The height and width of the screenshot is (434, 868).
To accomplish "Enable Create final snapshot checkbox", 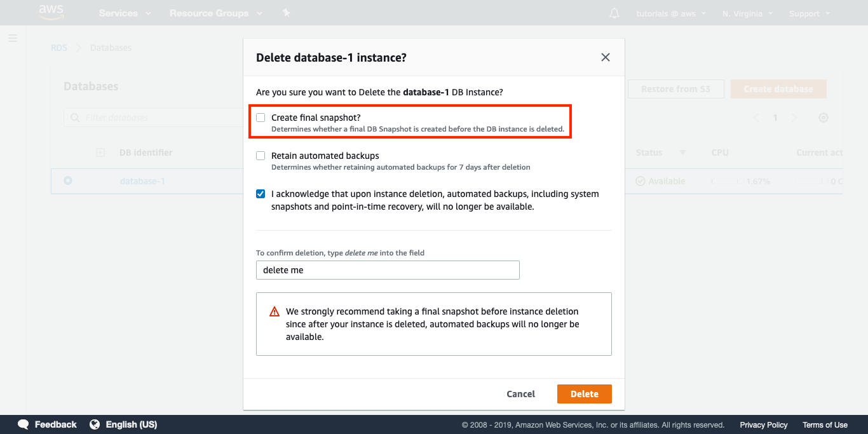I will (261, 118).
